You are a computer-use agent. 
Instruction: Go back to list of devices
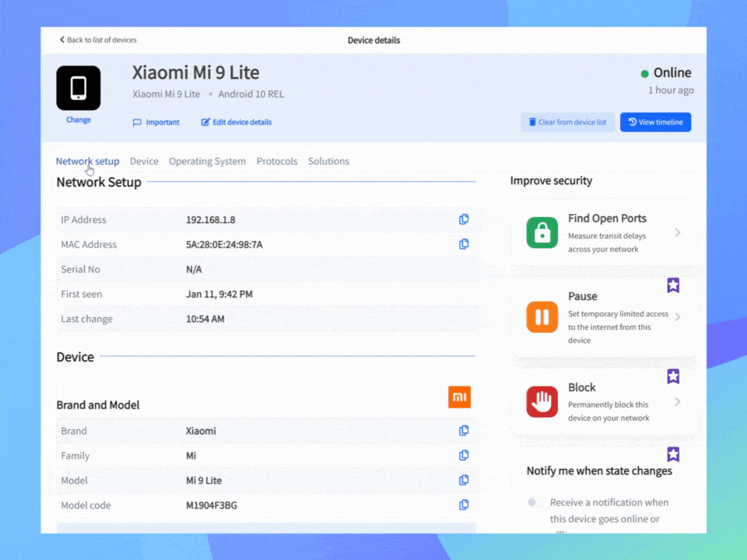98,40
